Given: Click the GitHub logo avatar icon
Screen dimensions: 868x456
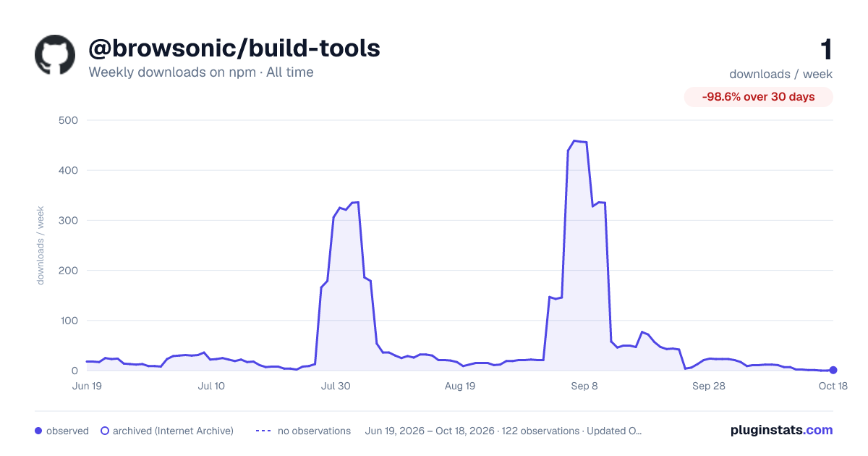Looking at the screenshot, I should (x=55, y=55).
